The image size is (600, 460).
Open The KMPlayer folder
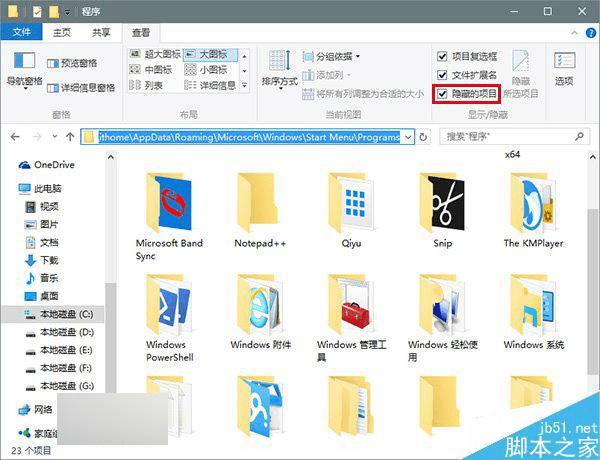(x=533, y=210)
